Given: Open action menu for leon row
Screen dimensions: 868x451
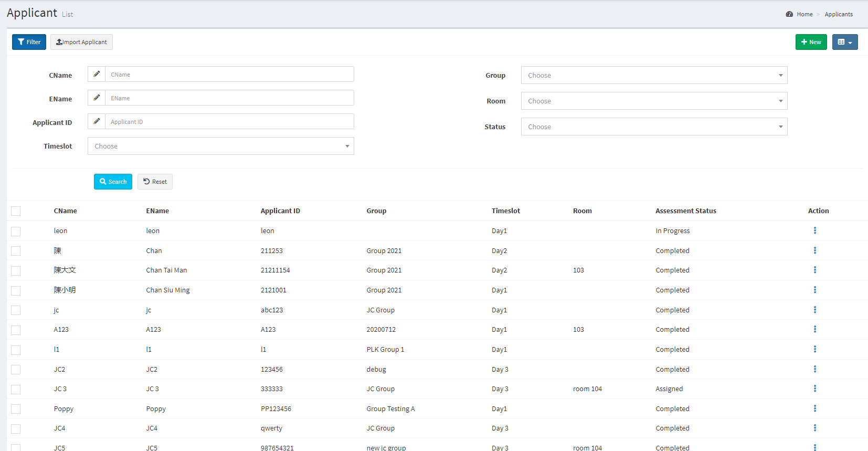Looking at the screenshot, I should coord(814,230).
